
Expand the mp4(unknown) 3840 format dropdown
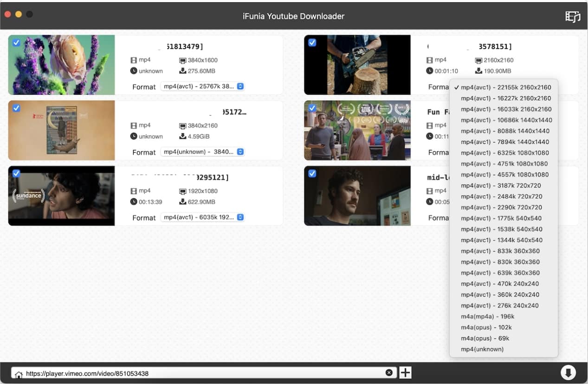203,152
